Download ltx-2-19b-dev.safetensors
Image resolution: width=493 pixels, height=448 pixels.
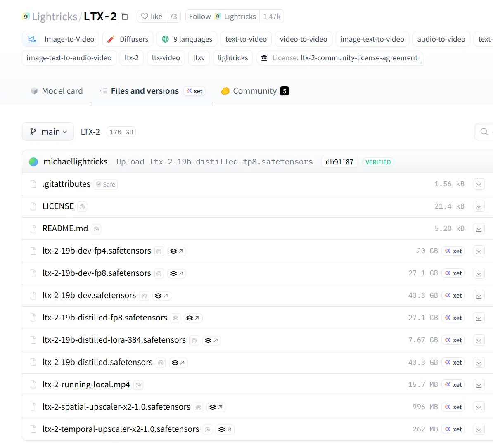pyautogui.click(x=479, y=296)
